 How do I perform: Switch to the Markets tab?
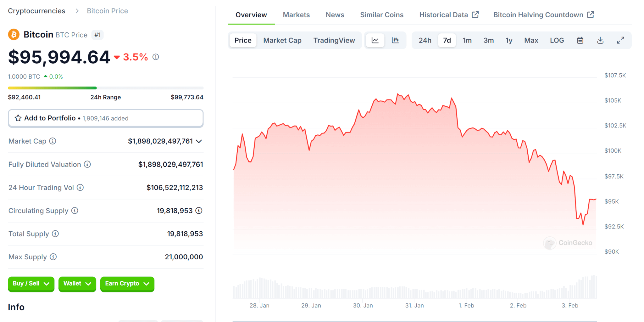pos(296,15)
